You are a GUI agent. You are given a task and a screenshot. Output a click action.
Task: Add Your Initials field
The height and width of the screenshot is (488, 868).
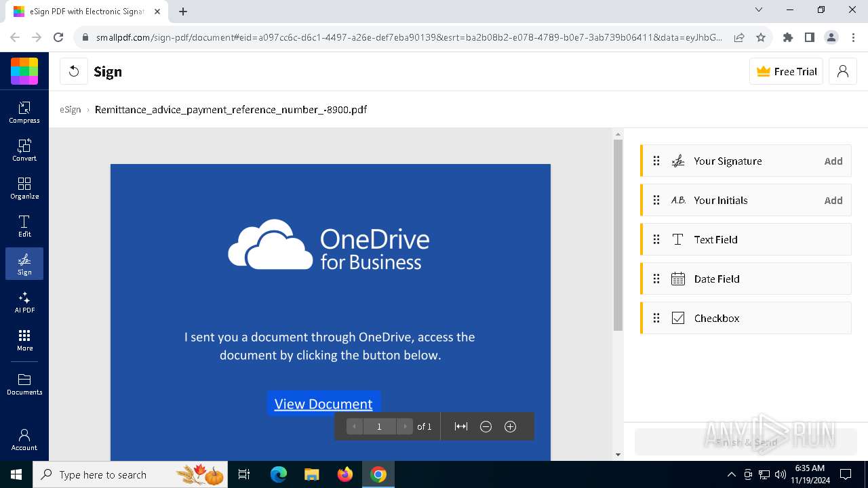tap(833, 200)
